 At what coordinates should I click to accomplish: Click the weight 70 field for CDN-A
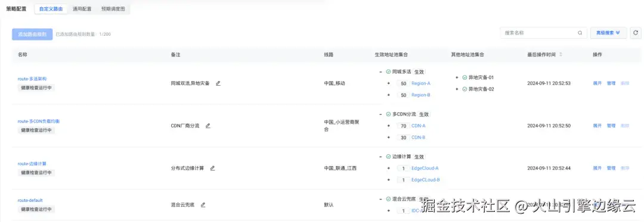[403, 126]
